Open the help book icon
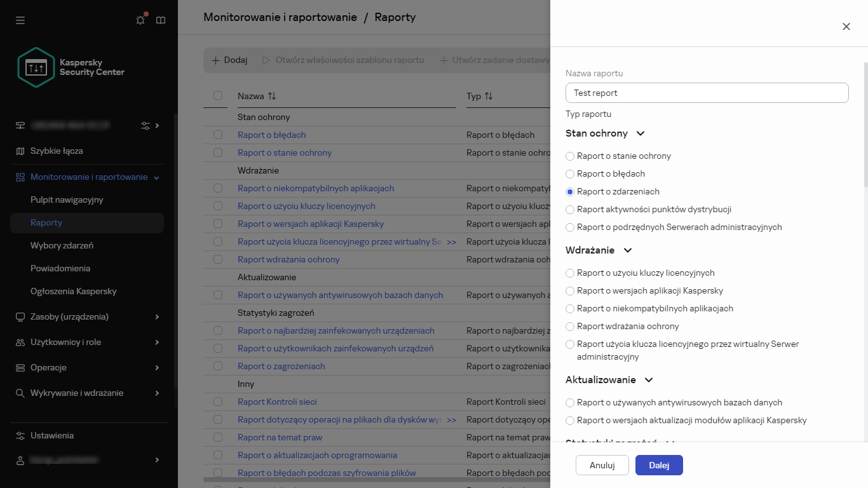868x488 pixels. [x=161, y=20]
